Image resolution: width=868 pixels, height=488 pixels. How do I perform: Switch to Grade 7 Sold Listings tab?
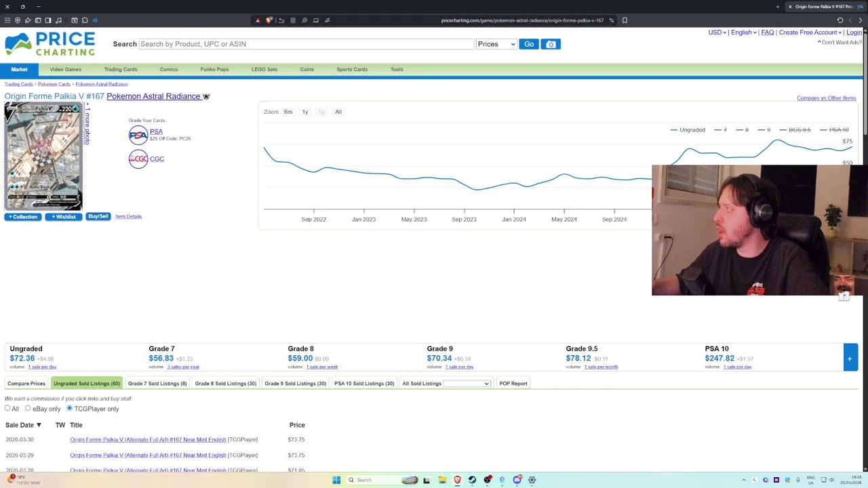point(157,384)
